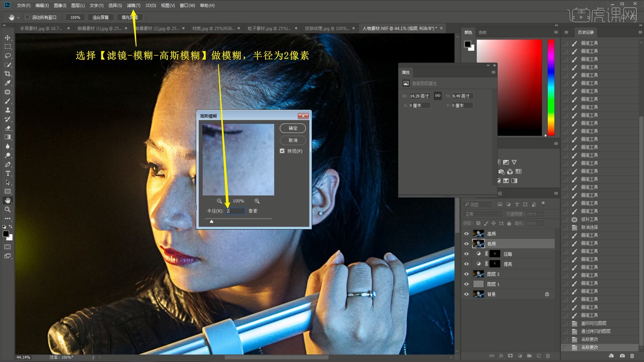Image resolution: width=644 pixels, height=362 pixels.
Task: Click 适合屏幕 fit screen button
Action: tap(101, 17)
